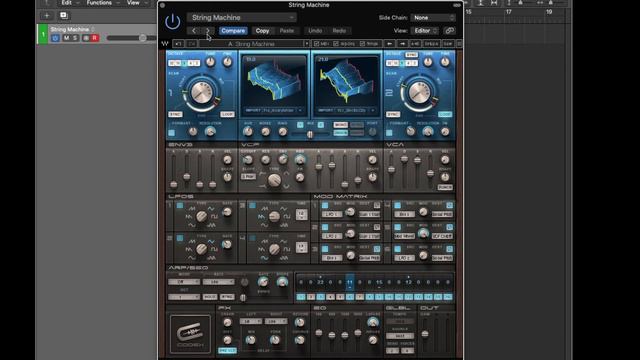Toggle oscillator 2 Loop button
The image size is (640, 360).
click(x=445, y=114)
